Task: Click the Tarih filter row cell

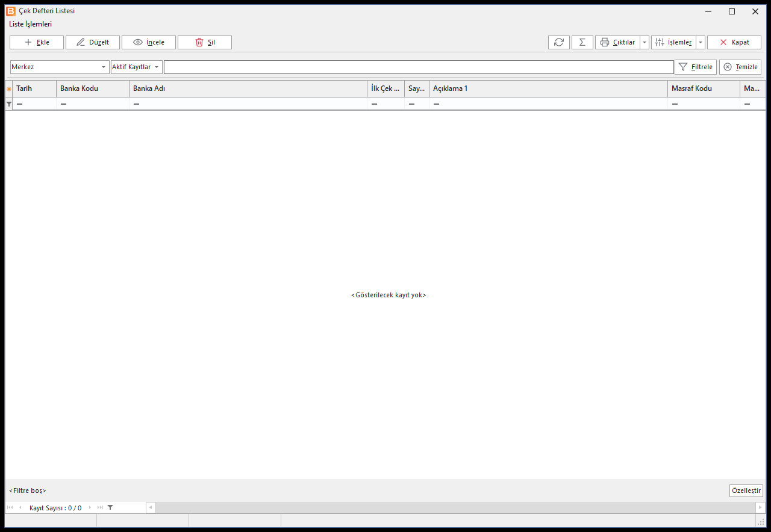Action: [x=34, y=104]
